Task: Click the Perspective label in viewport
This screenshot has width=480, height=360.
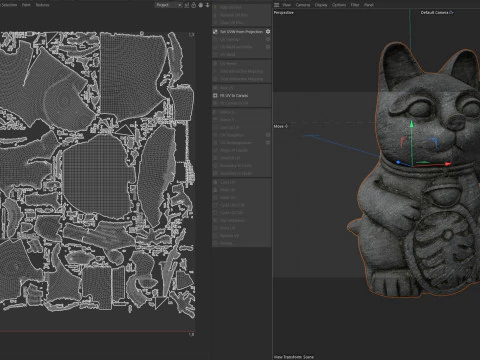Action: coord(284,12)
